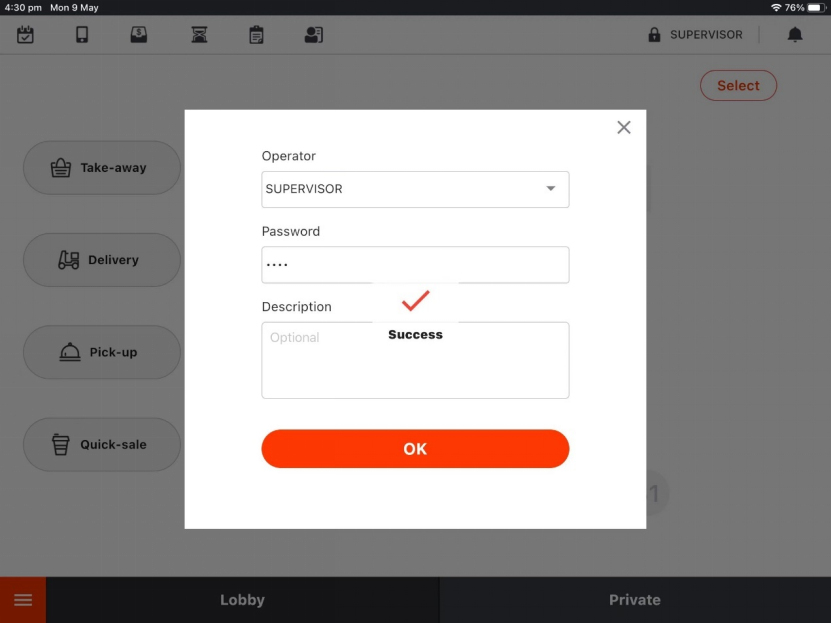
Task: Choose the Quick-sale option
Action: coord(102,444)
